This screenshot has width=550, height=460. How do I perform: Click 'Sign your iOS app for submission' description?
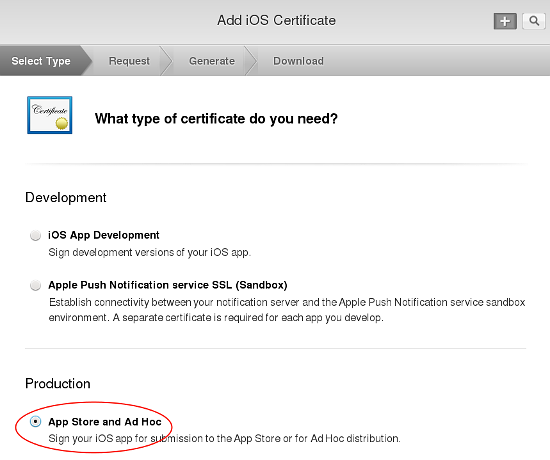coord(224,439)
